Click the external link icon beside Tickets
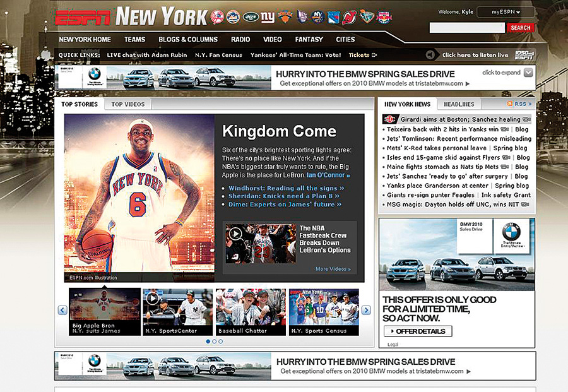This screenshot has height=392, width=568. [x=374, y=55]
